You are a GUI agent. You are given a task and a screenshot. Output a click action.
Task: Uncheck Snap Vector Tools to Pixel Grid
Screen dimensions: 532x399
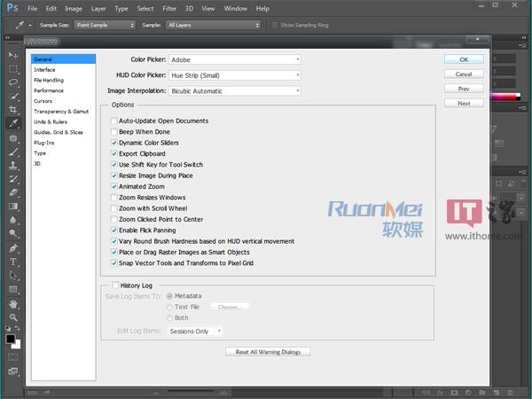114,263
